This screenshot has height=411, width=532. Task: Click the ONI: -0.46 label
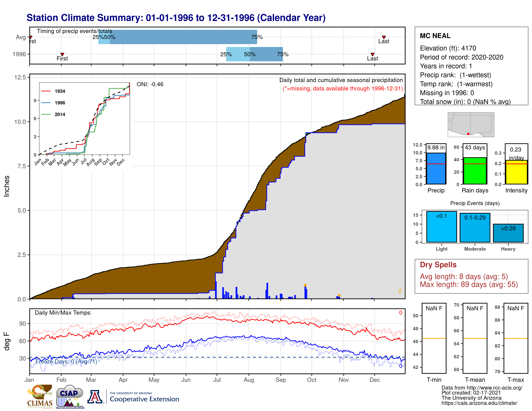[x=150, y=84]
